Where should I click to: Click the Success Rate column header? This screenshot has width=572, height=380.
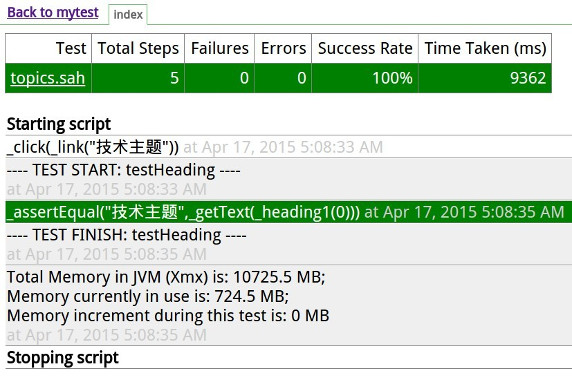tap(365, 48)
